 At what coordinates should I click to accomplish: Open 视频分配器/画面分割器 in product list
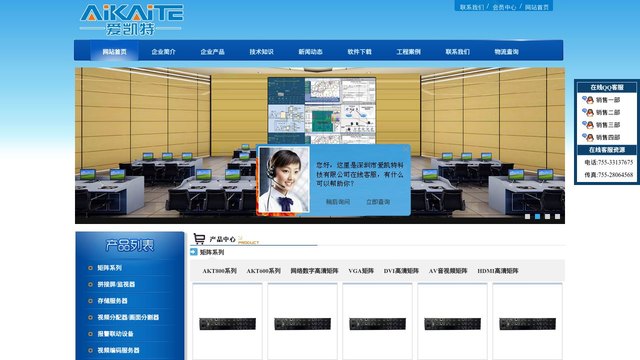click(128, 317)
